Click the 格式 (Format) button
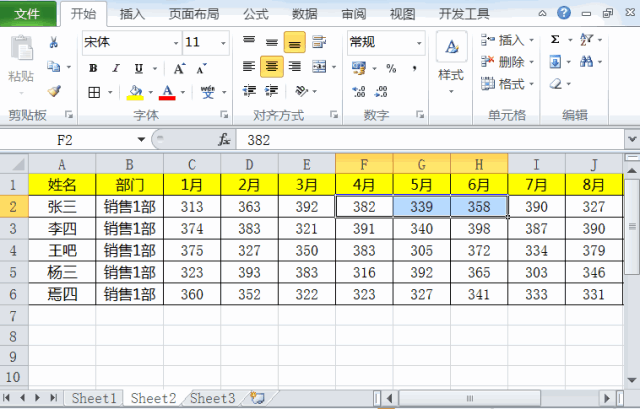 pyautogui.click(x=507, y=84)
